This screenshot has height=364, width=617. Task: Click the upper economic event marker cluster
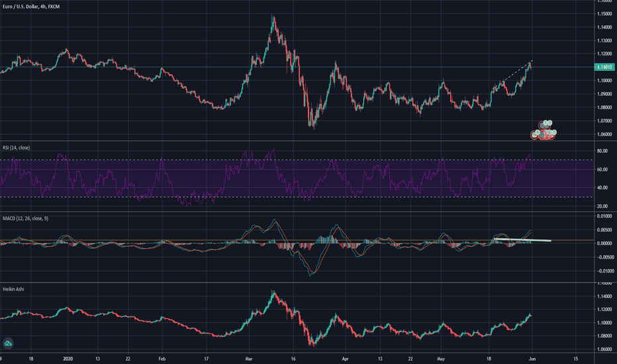click(546, 124)
